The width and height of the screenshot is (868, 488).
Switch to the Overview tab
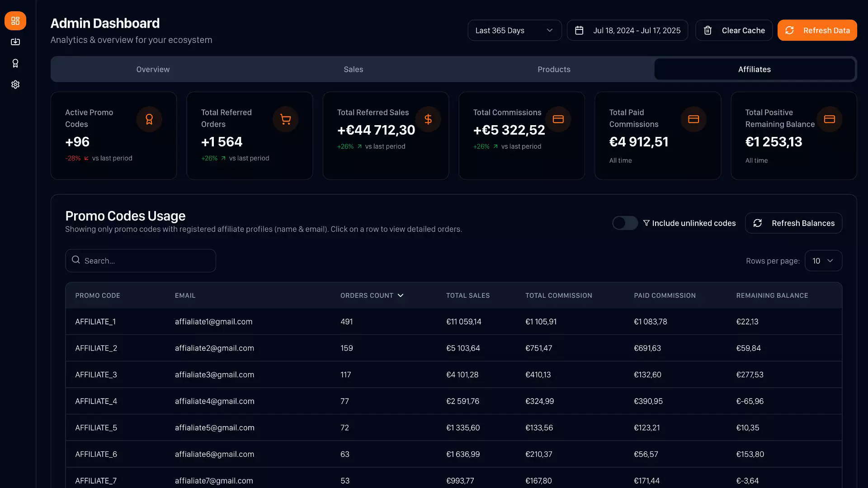click(153, 69)
